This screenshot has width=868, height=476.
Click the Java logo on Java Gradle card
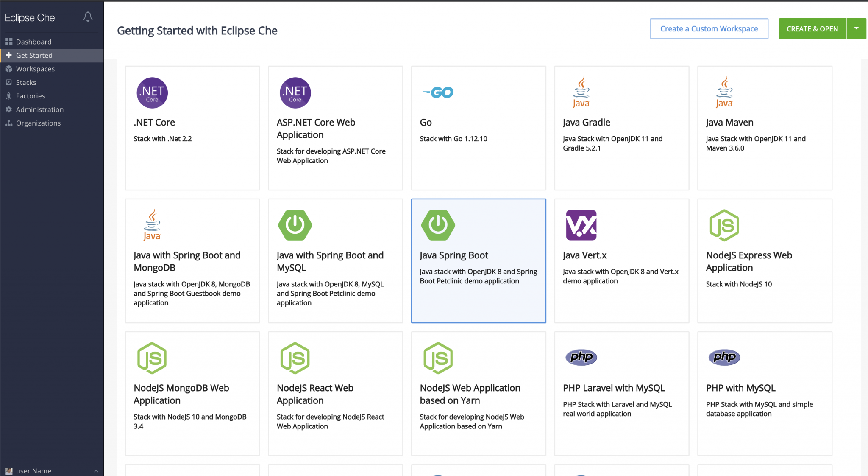point(581,92)
